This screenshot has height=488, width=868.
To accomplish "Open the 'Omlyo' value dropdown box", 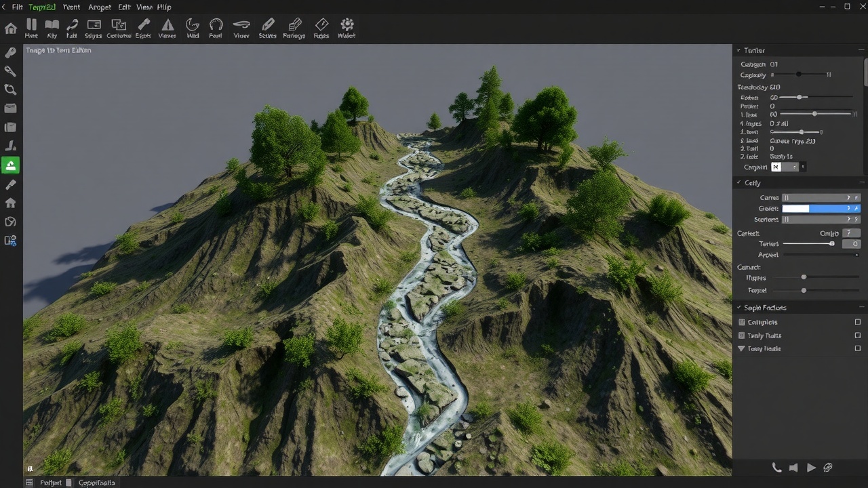I will [851, 233].
